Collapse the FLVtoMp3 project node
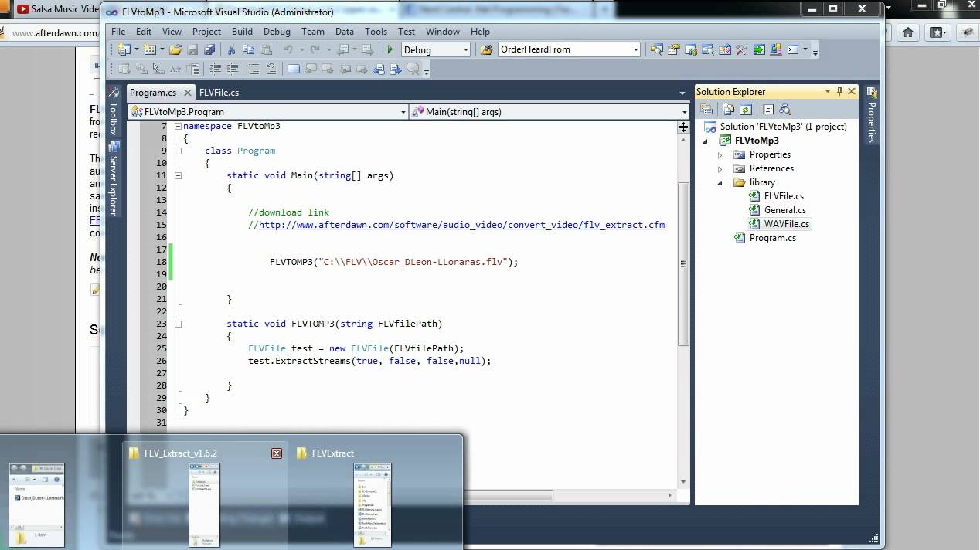Screen dimensions: 980x550 [706, 141]
